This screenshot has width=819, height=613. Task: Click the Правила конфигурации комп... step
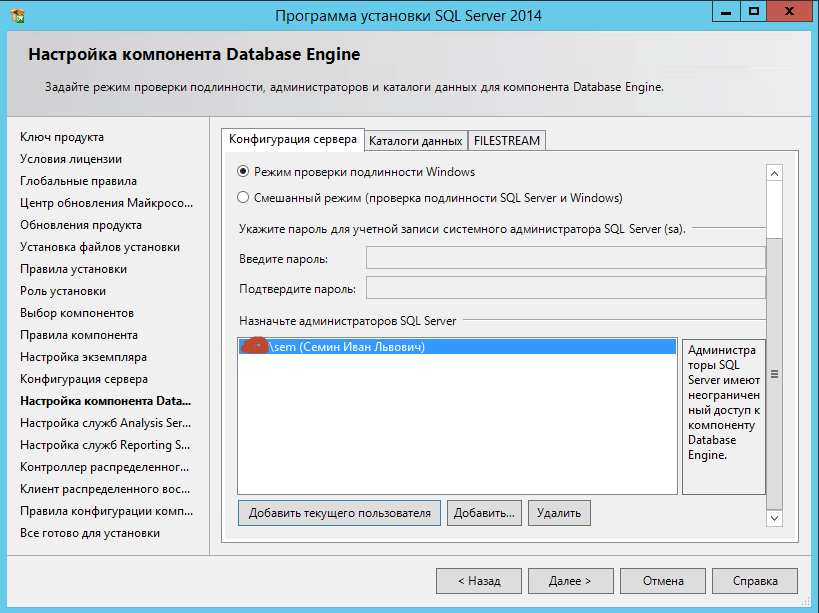(x=107, y=511)
